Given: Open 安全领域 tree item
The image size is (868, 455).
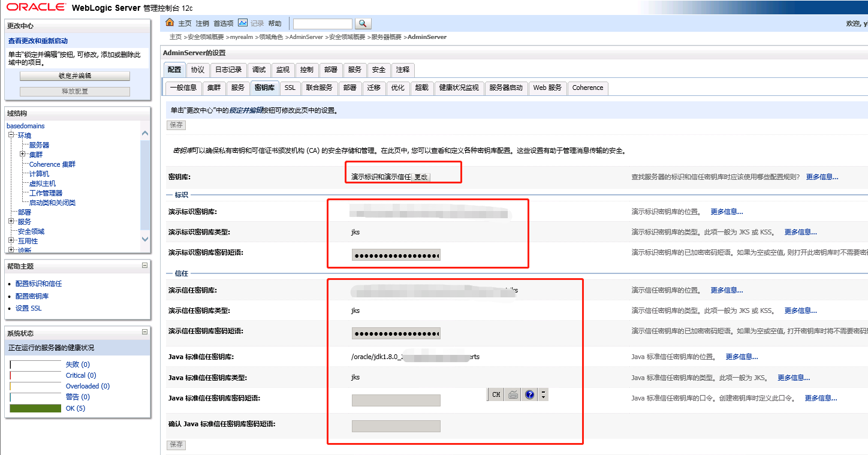Looking at the screenshot, I should [x=31, y=231].
